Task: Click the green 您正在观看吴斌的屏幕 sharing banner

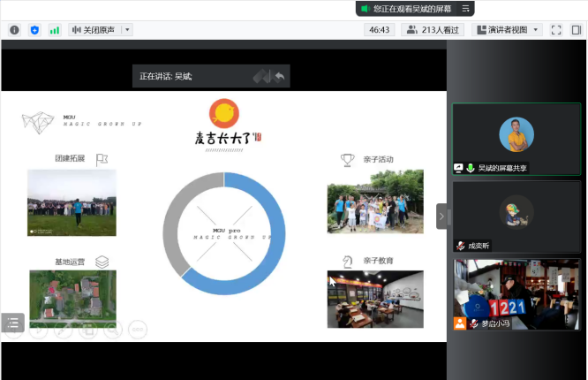Action: [406, 8]
